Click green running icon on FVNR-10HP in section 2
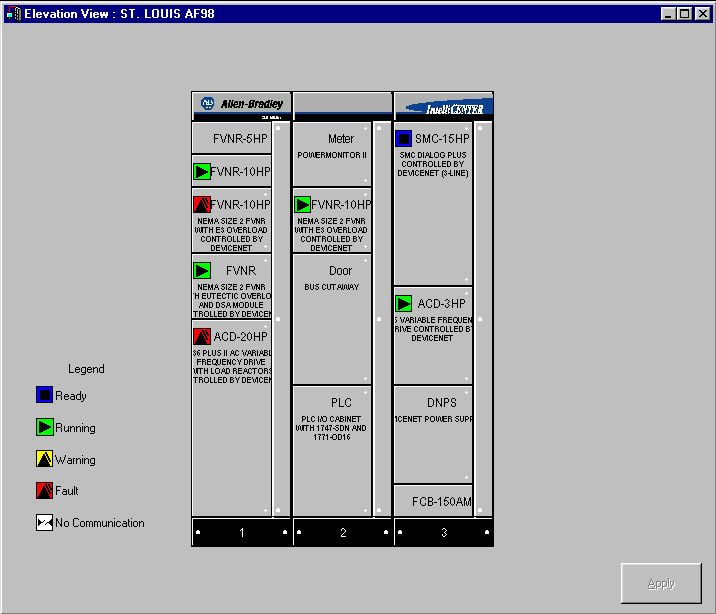Screen dimensions: 716x614 click(x=302, y=205)
